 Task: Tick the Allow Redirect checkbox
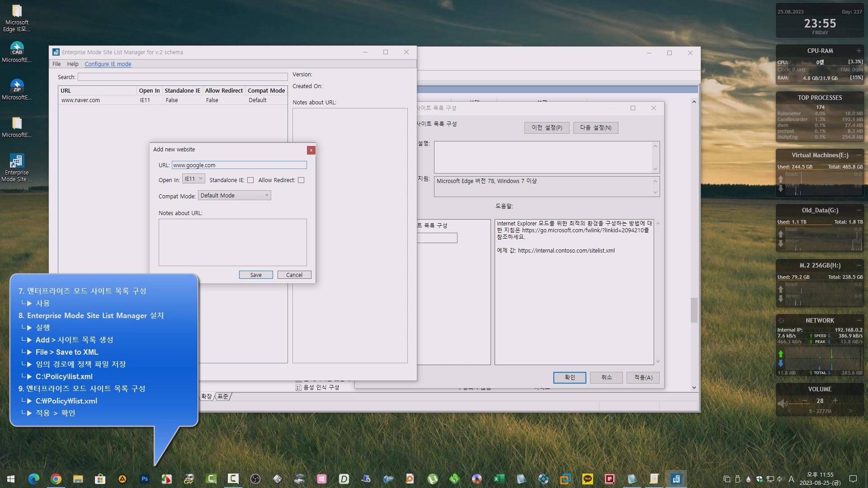click(x=301, y=180)
